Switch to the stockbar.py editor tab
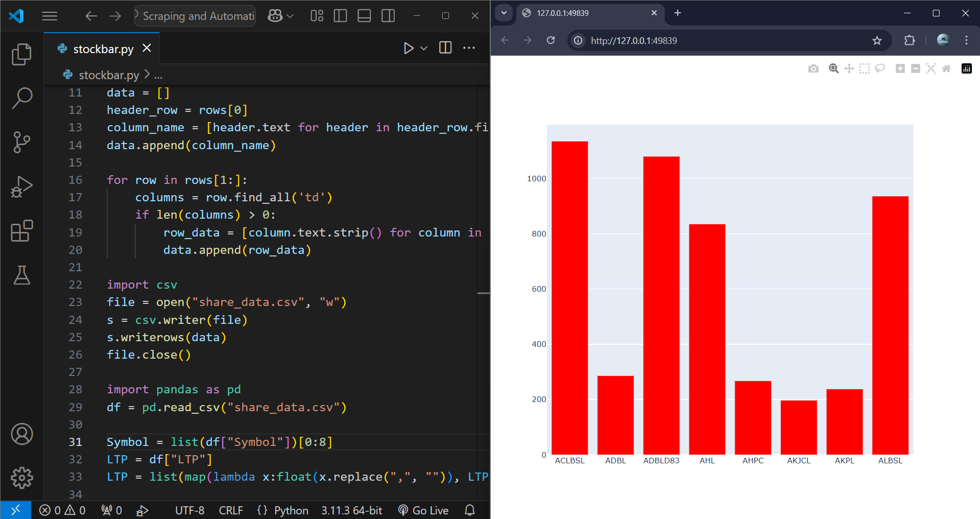 (x=103, y=49)
